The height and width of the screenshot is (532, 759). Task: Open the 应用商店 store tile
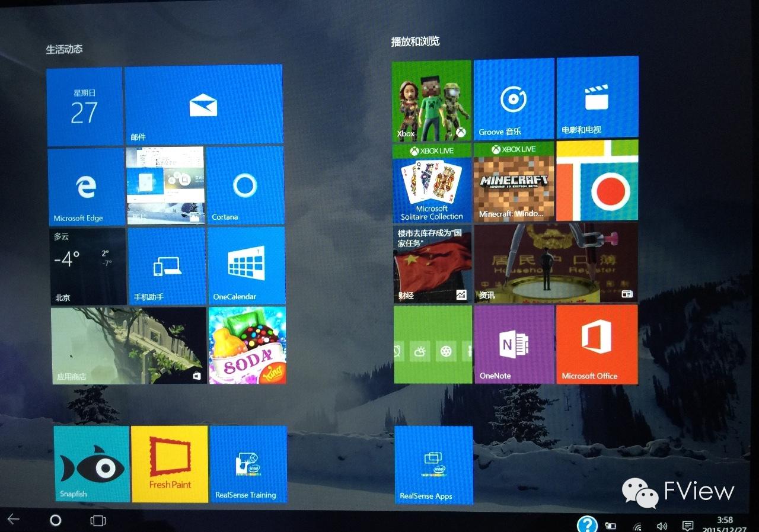[129, 345]
